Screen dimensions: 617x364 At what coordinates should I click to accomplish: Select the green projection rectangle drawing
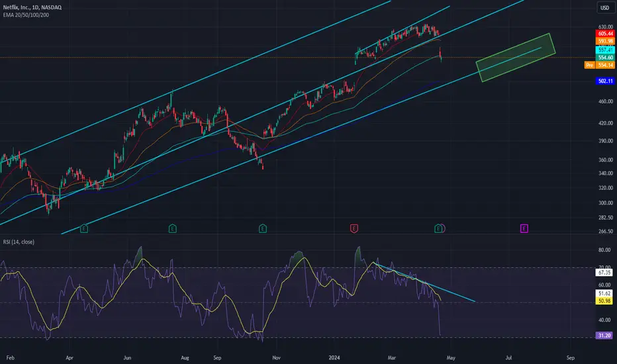click(516, 58)
